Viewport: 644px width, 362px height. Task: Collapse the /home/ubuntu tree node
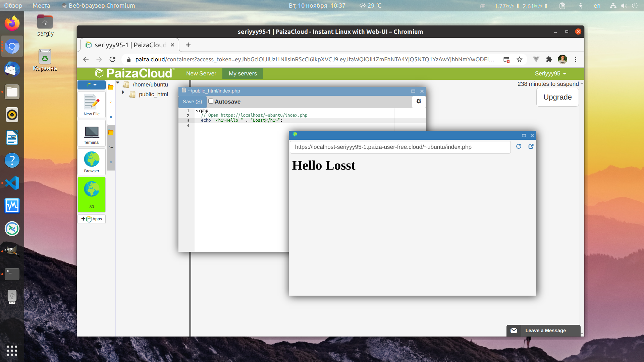(118, 82)
